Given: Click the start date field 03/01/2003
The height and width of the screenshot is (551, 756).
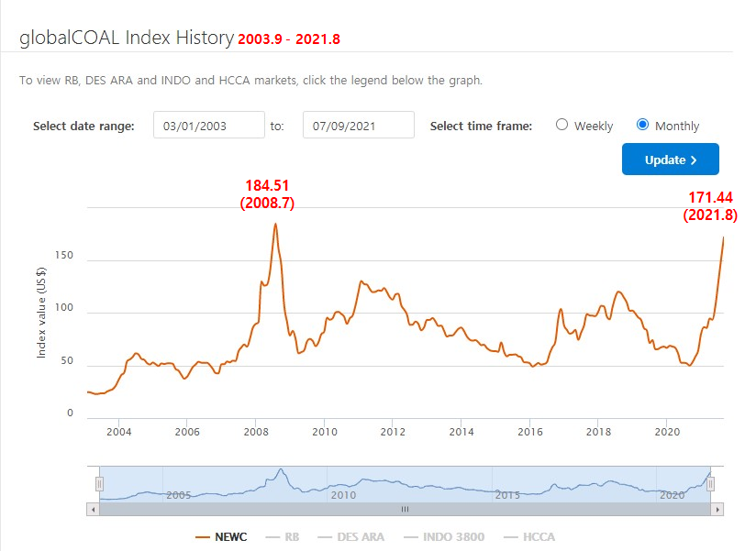Looking at the screenshot, I should [209, 125].
